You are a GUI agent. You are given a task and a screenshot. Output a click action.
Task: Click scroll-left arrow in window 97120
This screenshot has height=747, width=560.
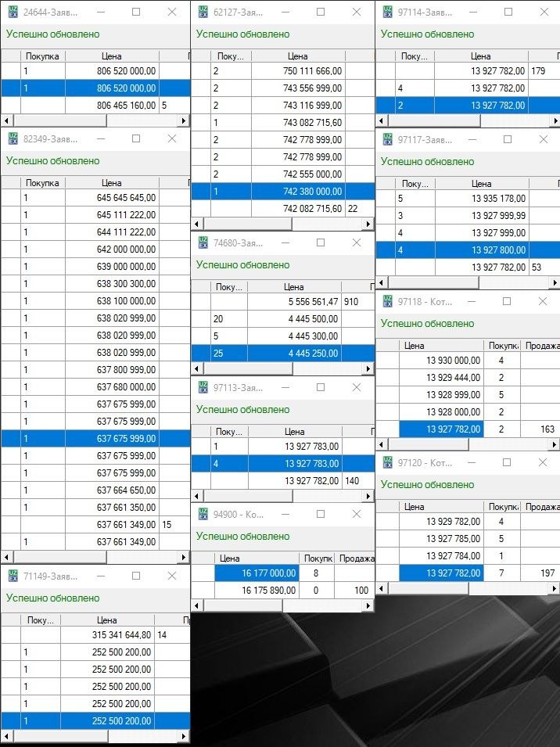click(x=382, y=589)
